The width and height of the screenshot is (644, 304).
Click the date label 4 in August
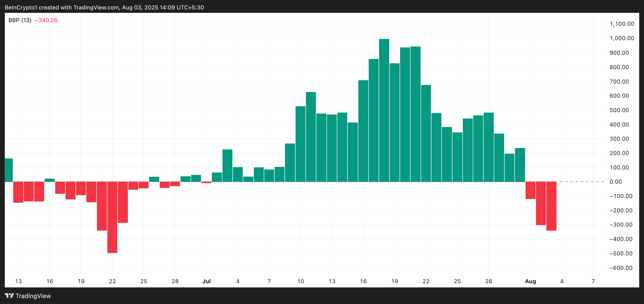(562, 281)
